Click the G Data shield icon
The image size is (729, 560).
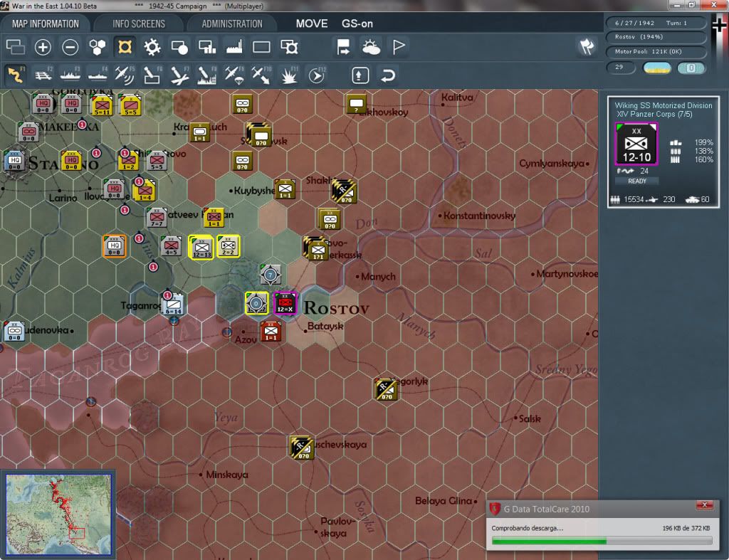[x=495, y=509]
